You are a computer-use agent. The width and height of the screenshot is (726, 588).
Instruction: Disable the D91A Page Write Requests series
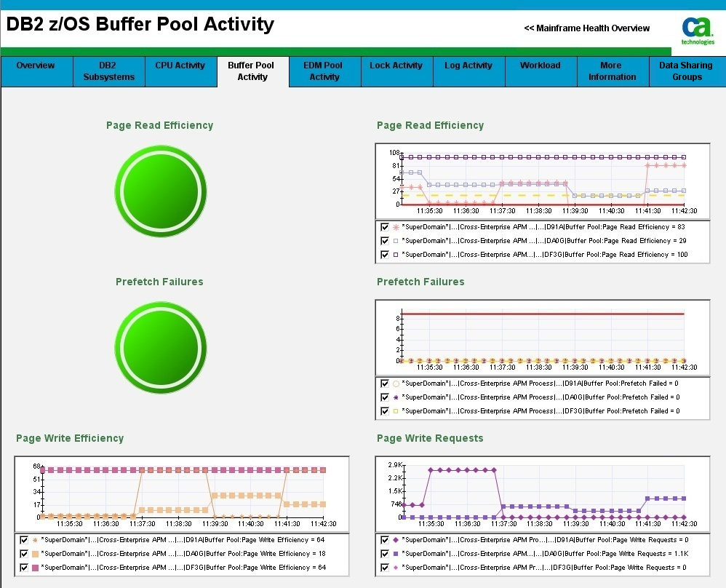coord(385,540)
